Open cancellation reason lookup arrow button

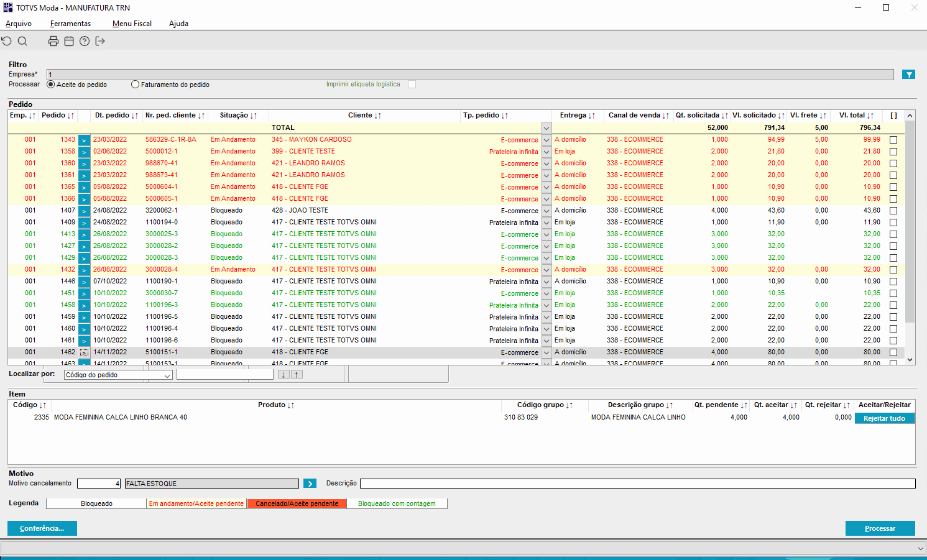[310, 484]
